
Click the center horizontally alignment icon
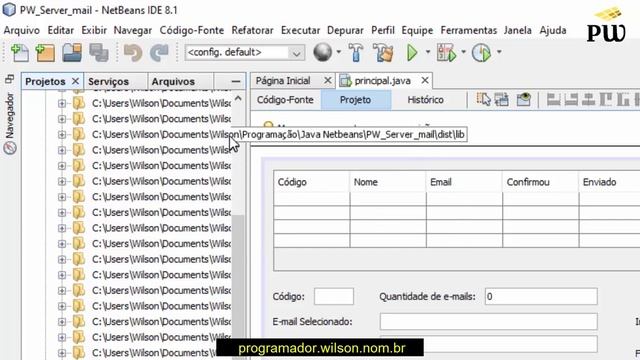pyautogui.click(x=588, y=99)
